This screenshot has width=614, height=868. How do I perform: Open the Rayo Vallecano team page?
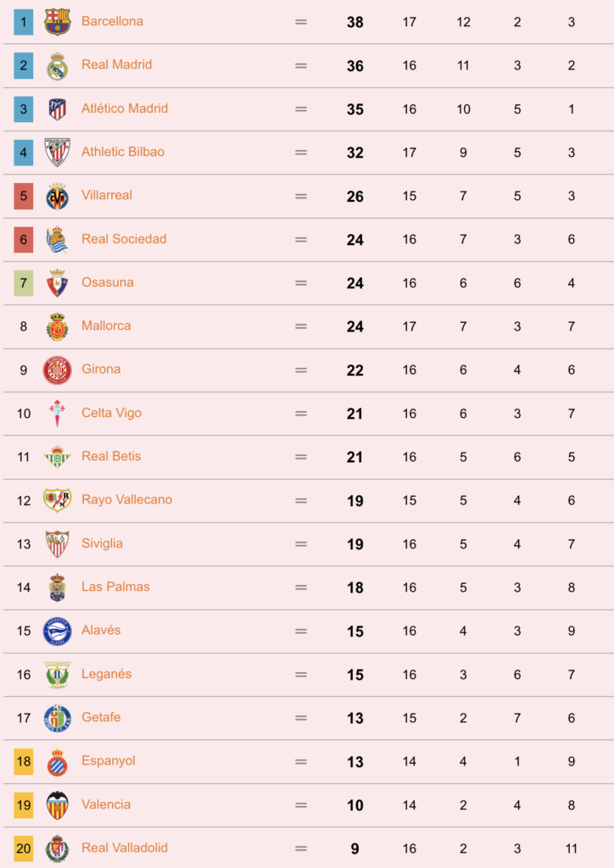pos(127,499)
